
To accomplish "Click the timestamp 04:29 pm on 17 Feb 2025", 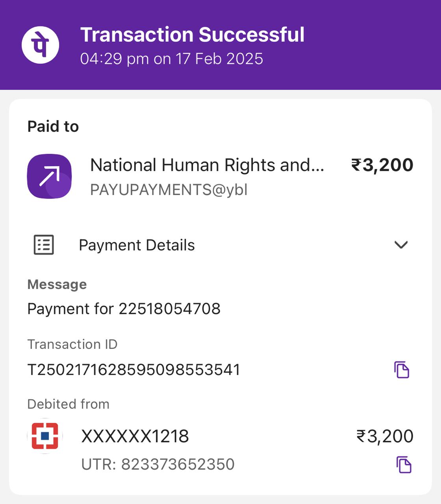I will click(x=171, y=59).
